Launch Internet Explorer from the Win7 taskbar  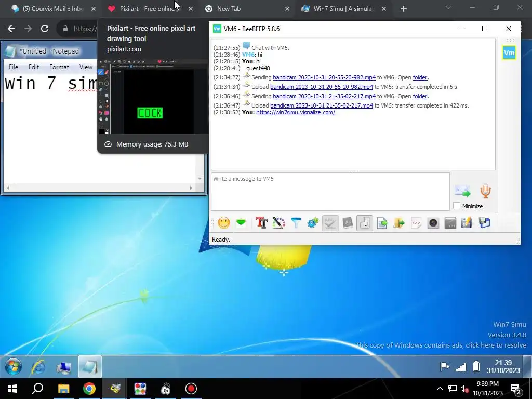point(38,367)
